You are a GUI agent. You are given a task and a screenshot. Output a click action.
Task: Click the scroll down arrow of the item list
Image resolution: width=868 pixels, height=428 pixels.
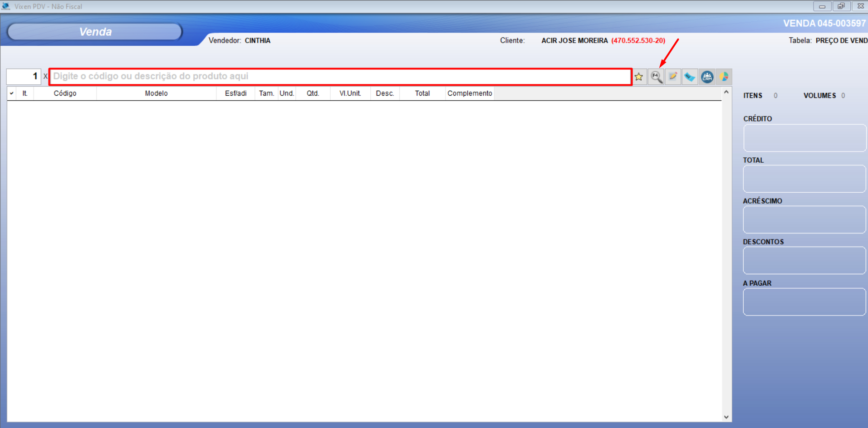tap(726, 417)
